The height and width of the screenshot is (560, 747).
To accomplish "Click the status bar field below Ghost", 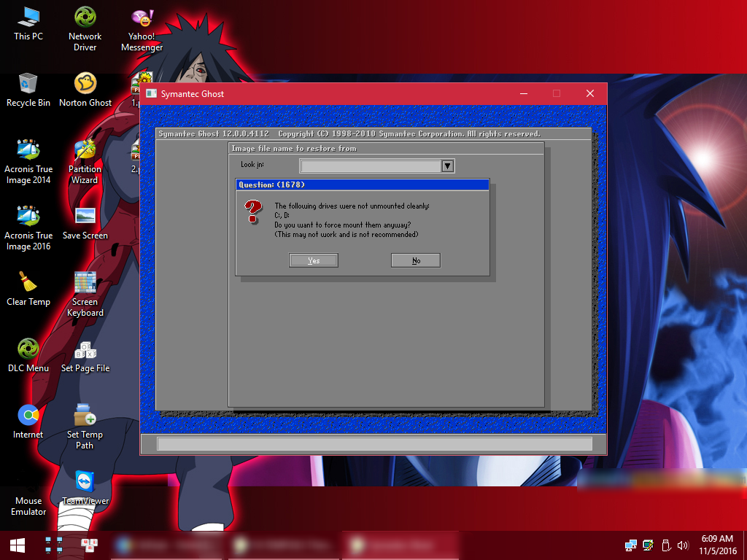I will coord(374,444).
